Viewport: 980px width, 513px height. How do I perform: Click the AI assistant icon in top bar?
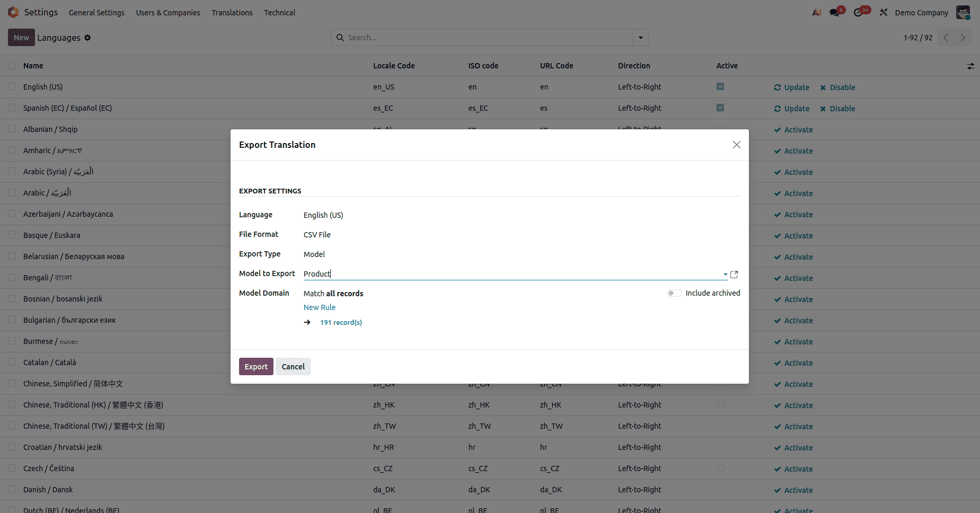tap(816, 12)
